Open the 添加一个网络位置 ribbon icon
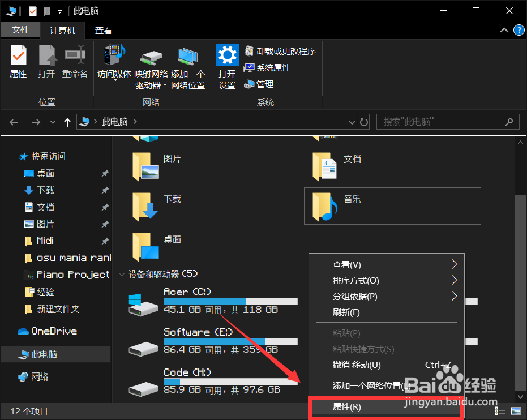 pos(188,62)
